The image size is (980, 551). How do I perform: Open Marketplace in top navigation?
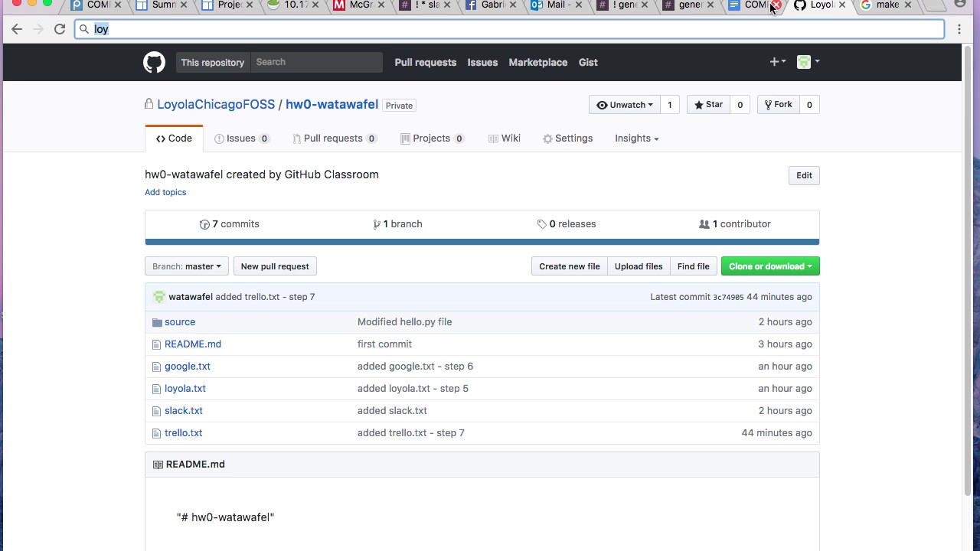(538, 62)
